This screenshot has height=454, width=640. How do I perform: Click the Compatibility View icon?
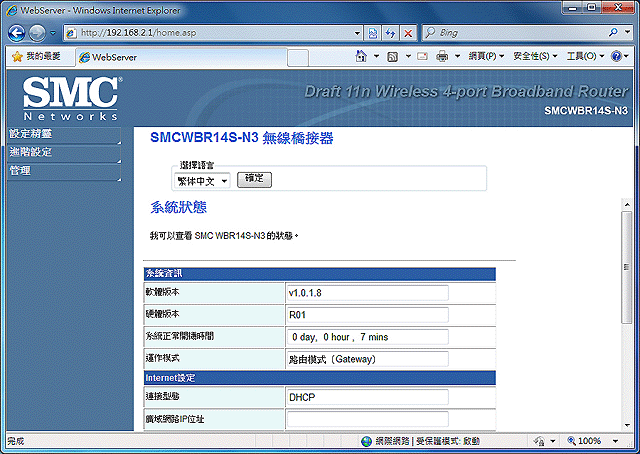click(373, 33)
